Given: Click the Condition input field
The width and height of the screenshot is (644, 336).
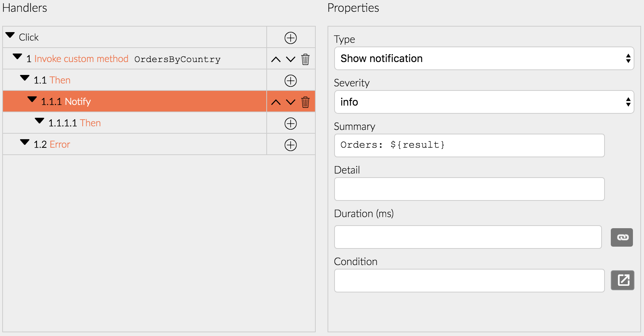Looking at the screenshot, I should coord(469,281).
